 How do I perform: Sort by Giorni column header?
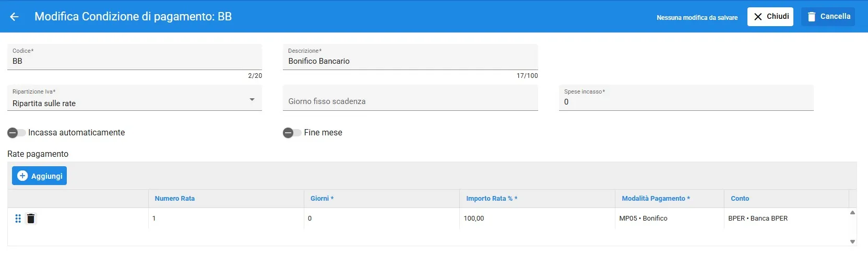(x=322, y=199)
